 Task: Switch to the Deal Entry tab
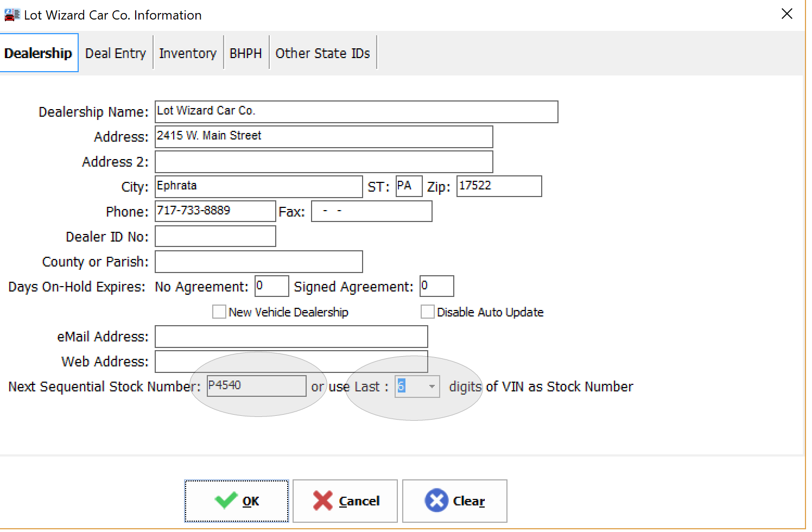coord(116,52)
